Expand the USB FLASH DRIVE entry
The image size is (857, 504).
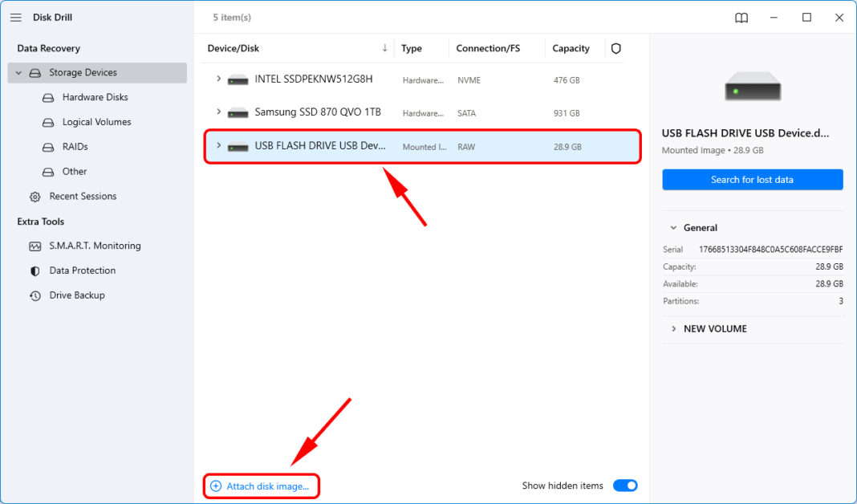coord(218,146)
